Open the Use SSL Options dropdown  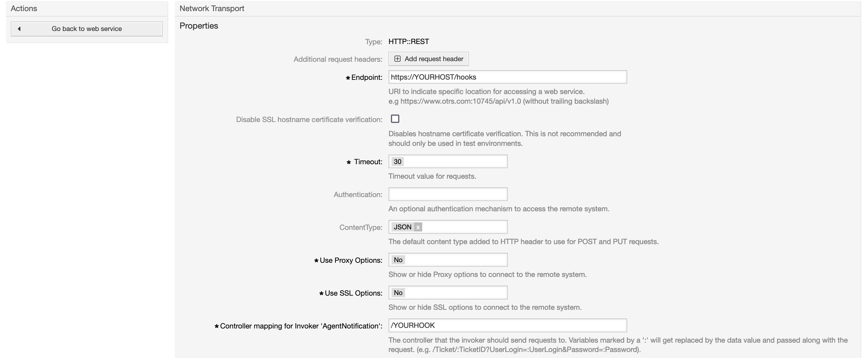pos(448,293)
